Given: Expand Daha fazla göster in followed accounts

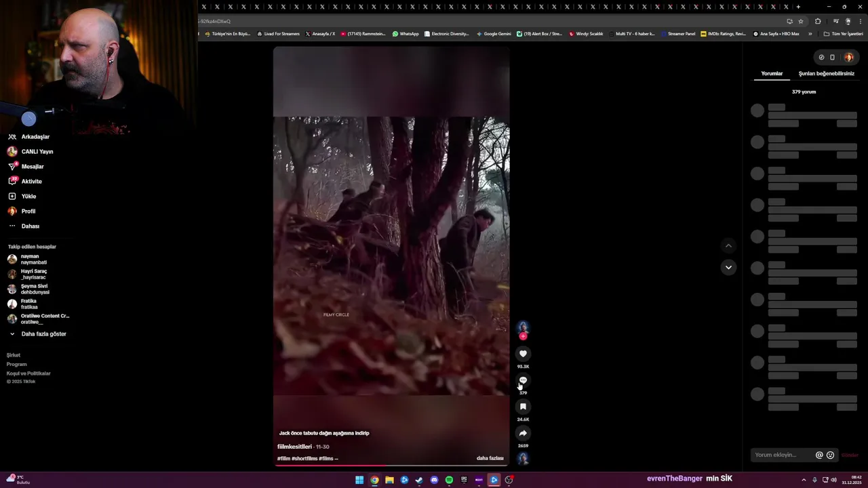Looking at the screenshot, I should click(x=37, y=334).
